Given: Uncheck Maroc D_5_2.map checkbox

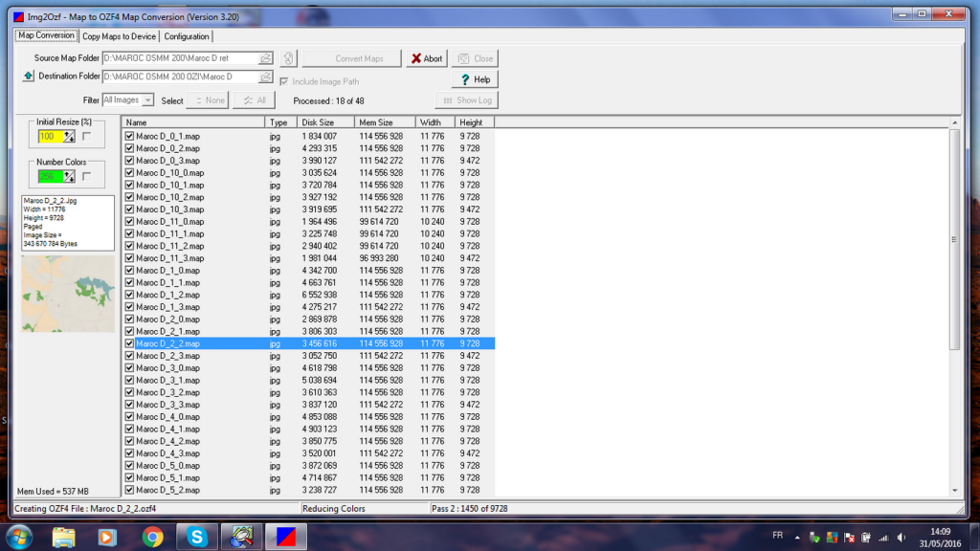Looking at the screenshot, I should (129, 491).
